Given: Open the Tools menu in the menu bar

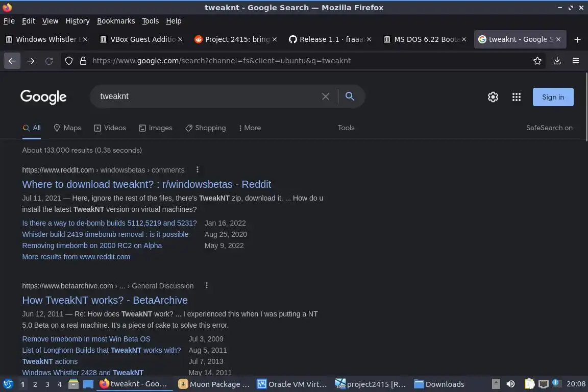Looking at the screenshot, I should tap(151, 21).
